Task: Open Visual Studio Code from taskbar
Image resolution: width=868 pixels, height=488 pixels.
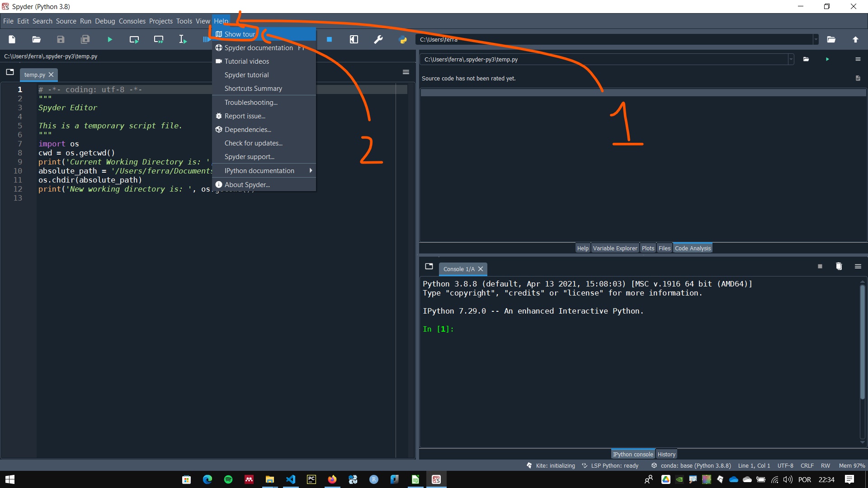Action: tap(291, 479)
